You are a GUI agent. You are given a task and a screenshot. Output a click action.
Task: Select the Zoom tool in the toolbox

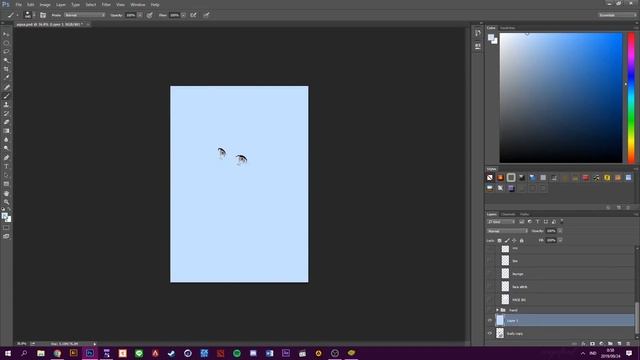click(x=6, y=202)
